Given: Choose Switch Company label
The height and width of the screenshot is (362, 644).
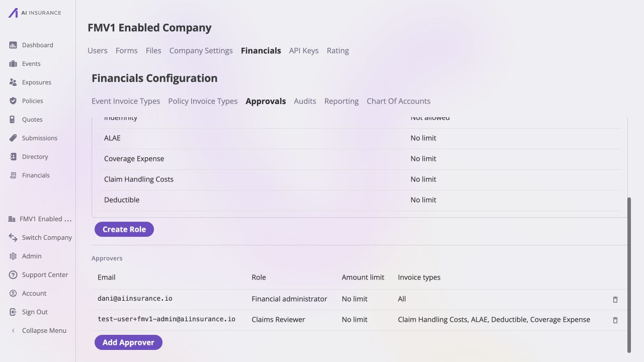Looking at the screenshot, I should [47, 238].
